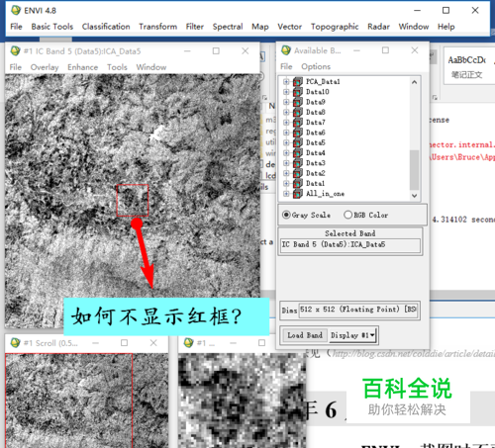This screenshot has width=495, height=448.
Task: Click the All_in_one file icon
Action: pos(298,194)
